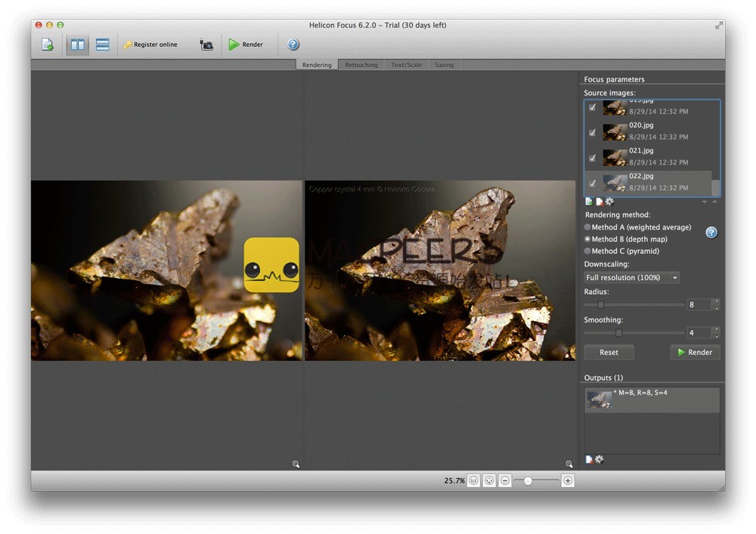The width and height of the screenshot is (756, 534).
Task: Switch to side-by-side split view
Action: click(77, 45)
